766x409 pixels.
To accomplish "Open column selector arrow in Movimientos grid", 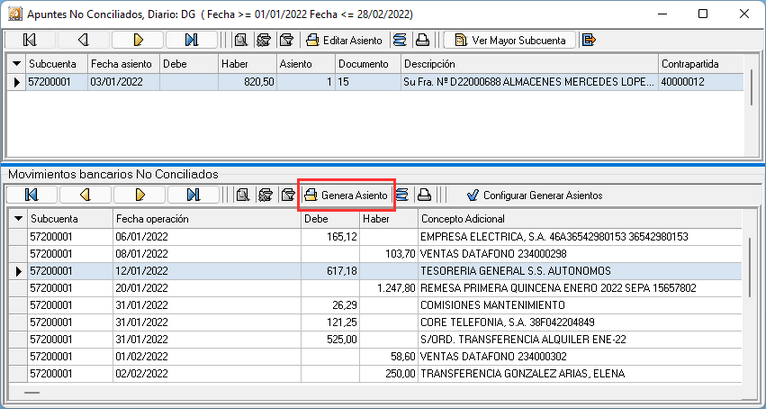I will pyautogui.click(x=19, y=218).
